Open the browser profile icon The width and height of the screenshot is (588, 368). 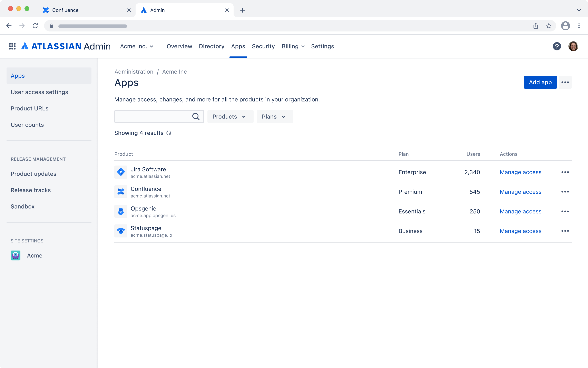click(x=565, y=26)
